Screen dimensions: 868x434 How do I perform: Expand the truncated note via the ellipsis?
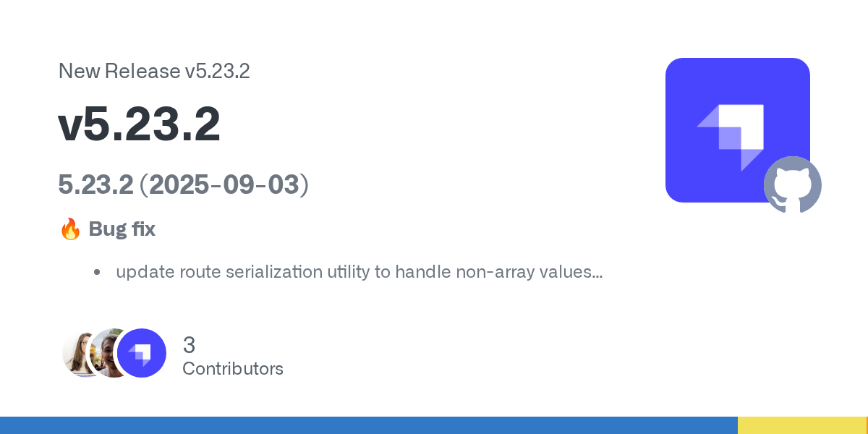[x=597, y=274]
